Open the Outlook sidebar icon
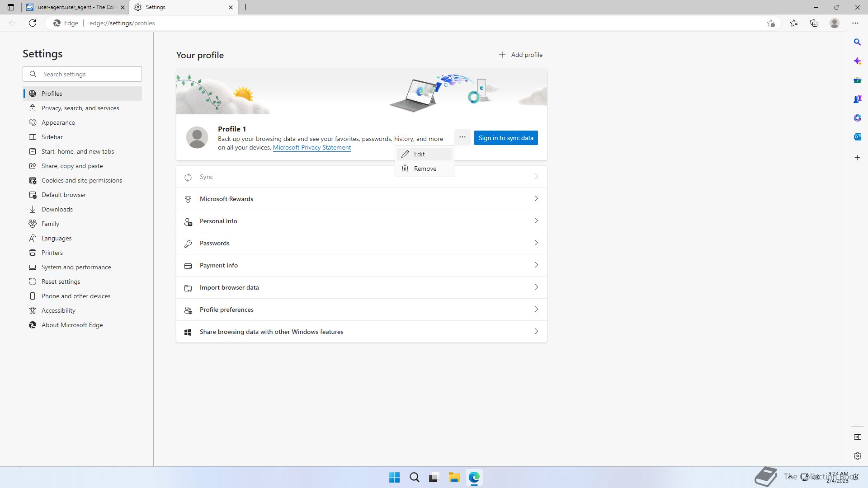This screenshot has width=868, height=488. (x=857, y=137)
